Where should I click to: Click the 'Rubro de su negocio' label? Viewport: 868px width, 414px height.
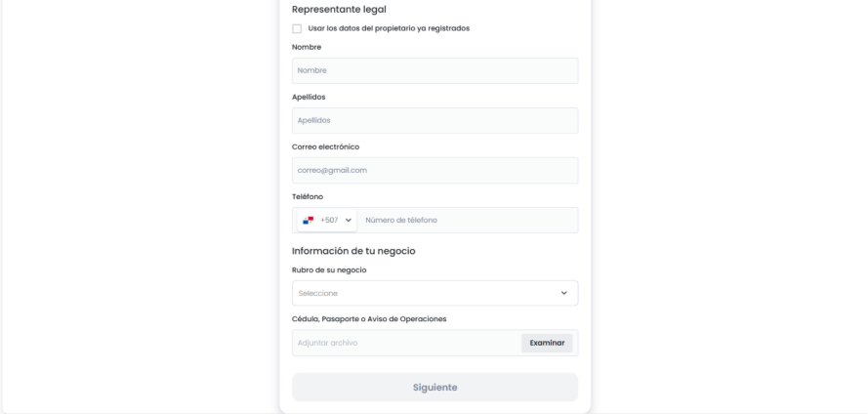pos(329,269)
